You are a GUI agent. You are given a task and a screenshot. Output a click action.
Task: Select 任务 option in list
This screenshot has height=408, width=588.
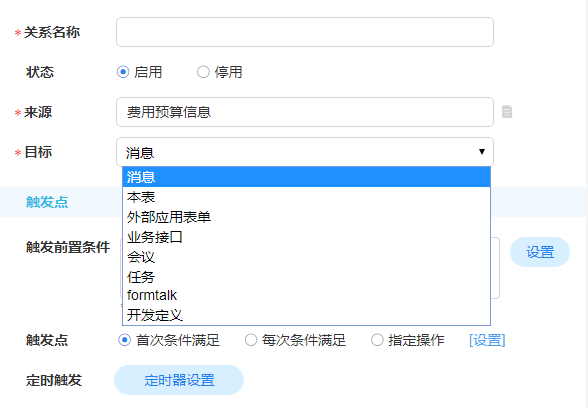click(x=306, y=277)
